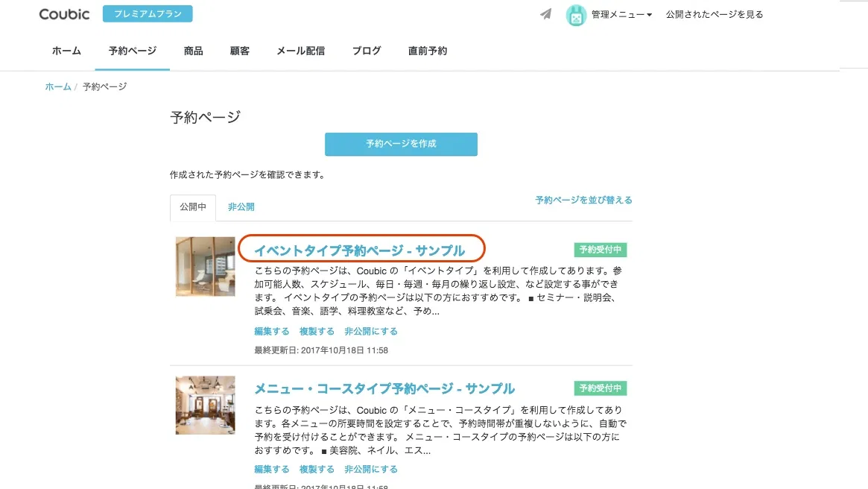The image size is (868, 489).
Task: Click the Coubic logo
Action: click(63, 13)
